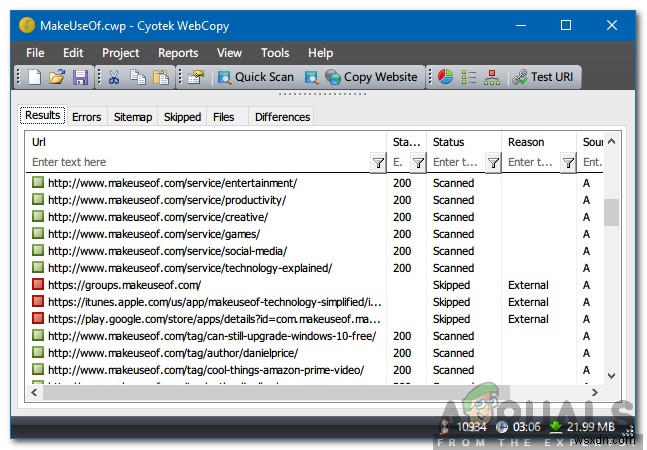Launch Test URI tool
Viewport: 647px width, 450px height.
543,77
